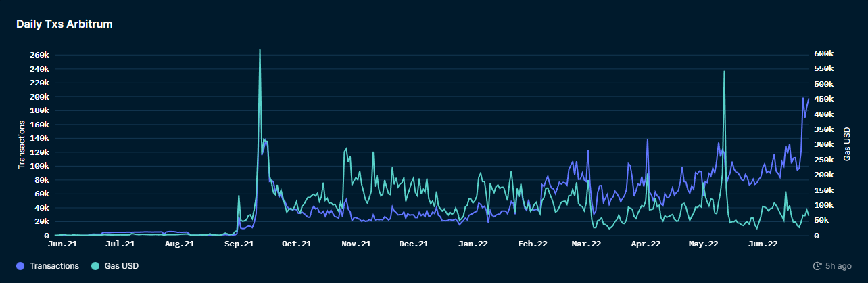Click the 260k left axis value

[40, 55]
